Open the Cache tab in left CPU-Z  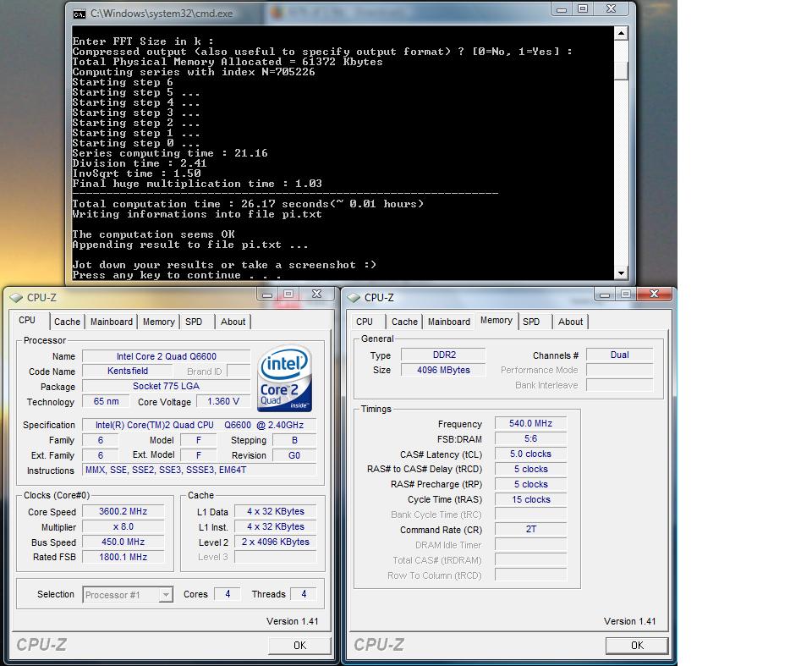pyautogui.click(x=68, y=322)
